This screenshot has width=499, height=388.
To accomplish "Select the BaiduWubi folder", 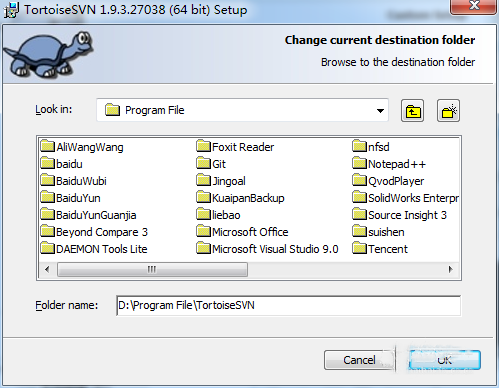I will click(x=74, y=181).
